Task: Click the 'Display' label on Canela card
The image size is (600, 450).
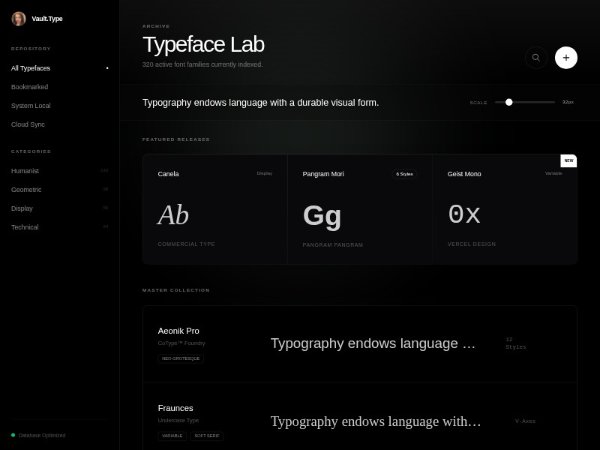Action: (264, 174)
